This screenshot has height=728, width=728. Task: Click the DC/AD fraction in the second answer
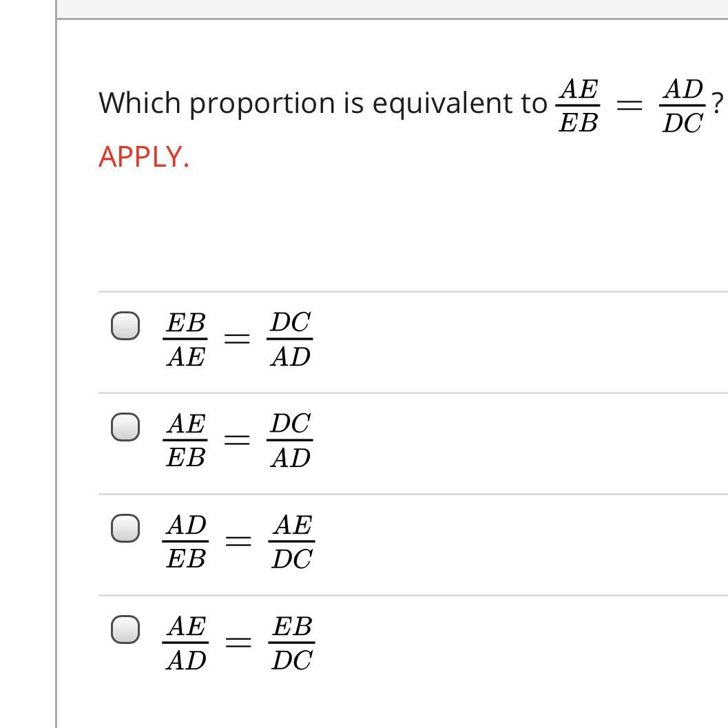[x=290, y=441]
